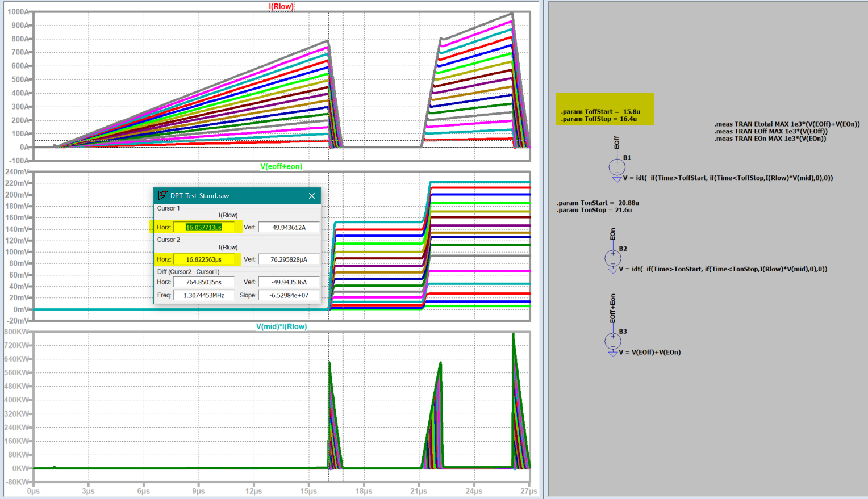Click the .param TonStop = 21.6u directive
The height and width of the screenshot is (499, 868).
pyautogui.click(x=594, y=210)
